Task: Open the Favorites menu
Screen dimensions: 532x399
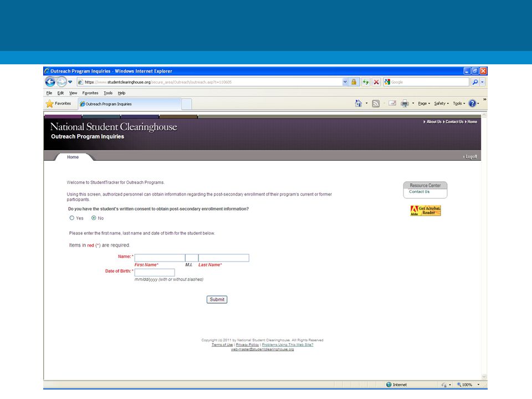Action: (x=90, y=93)
